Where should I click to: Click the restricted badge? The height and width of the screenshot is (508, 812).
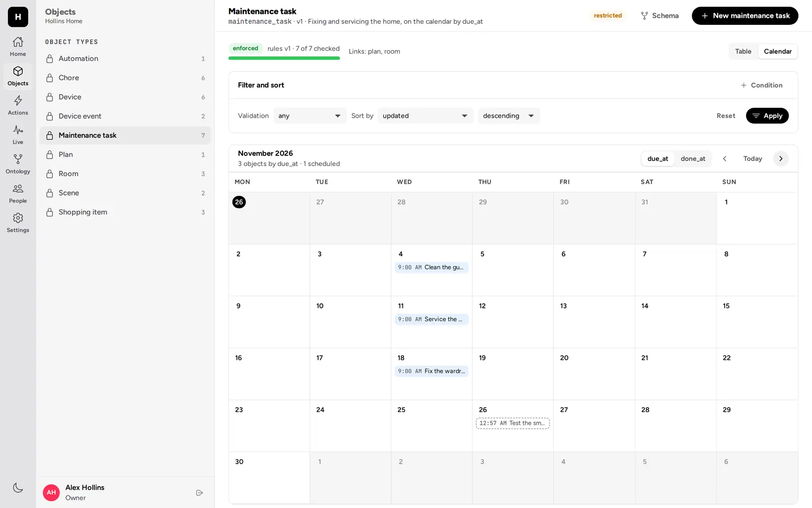tap(607, 16)
